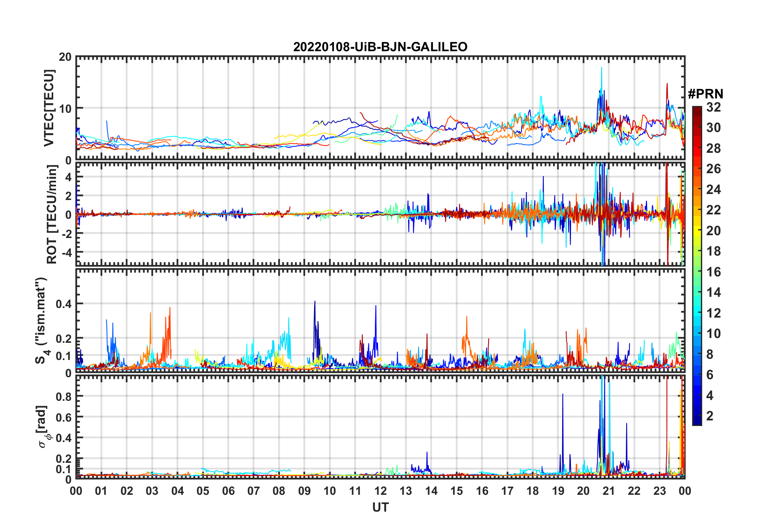Click colorbar tick label 6

pyautogui.click(x=710, y=375)
